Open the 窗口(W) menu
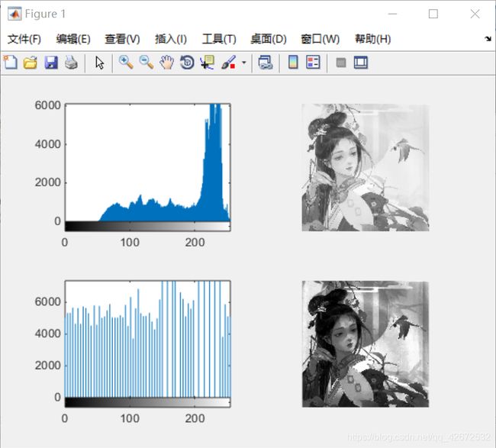Screen dimensions: 496x448 coord(320,39)
